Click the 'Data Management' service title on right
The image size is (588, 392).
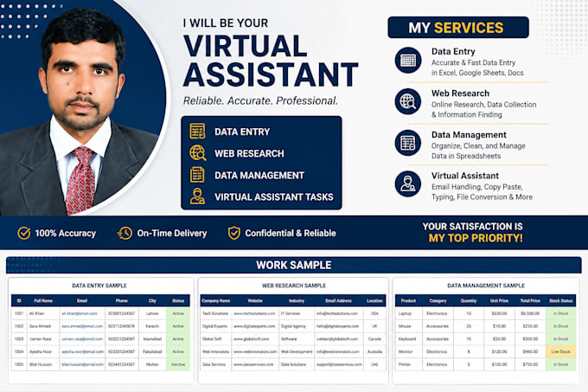[x=469, y=135]
